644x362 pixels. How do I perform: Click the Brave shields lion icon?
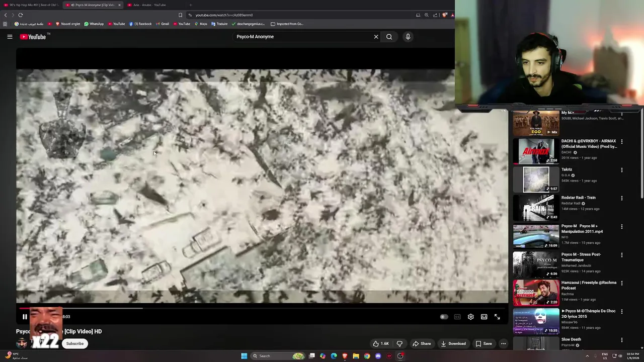pyautogui.click(x=444, y=15)
